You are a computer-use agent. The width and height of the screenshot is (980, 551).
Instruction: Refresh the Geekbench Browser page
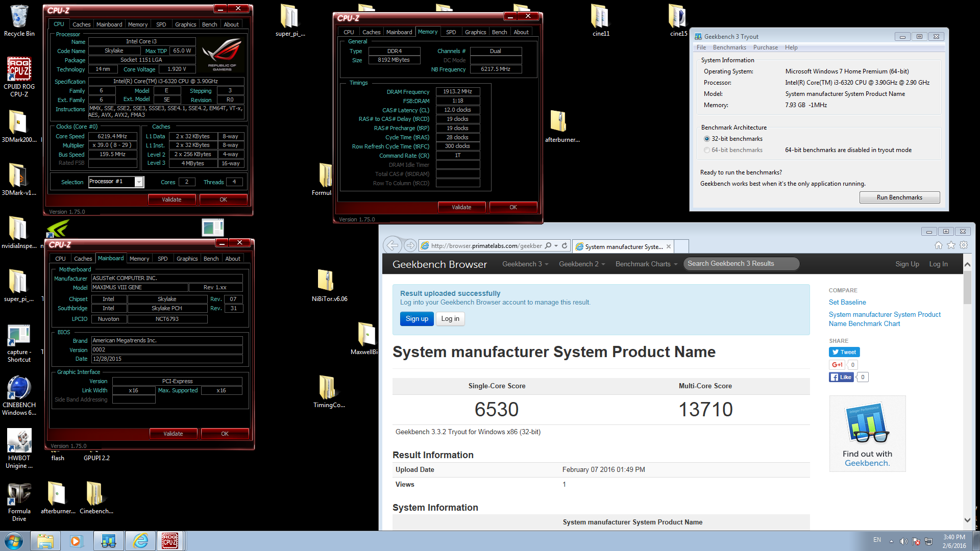click(x=565, y=245)
